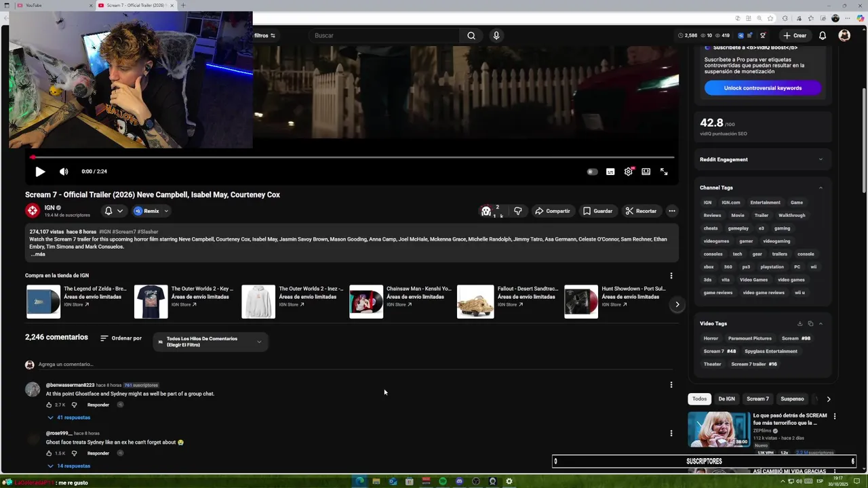
Task: Open The Legend of Zelda product thumbnail
Action: [x=43, y=302]
